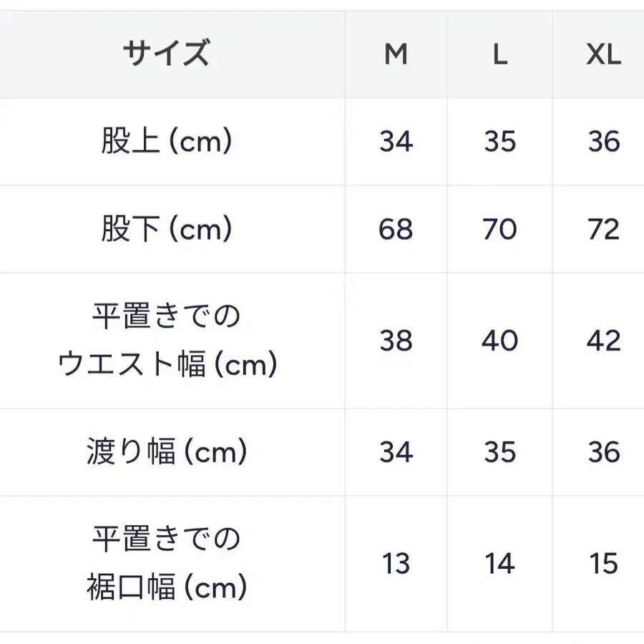Select the L size column header
The width and height of the screenshot is (644, 644).
tap(499, 54)
